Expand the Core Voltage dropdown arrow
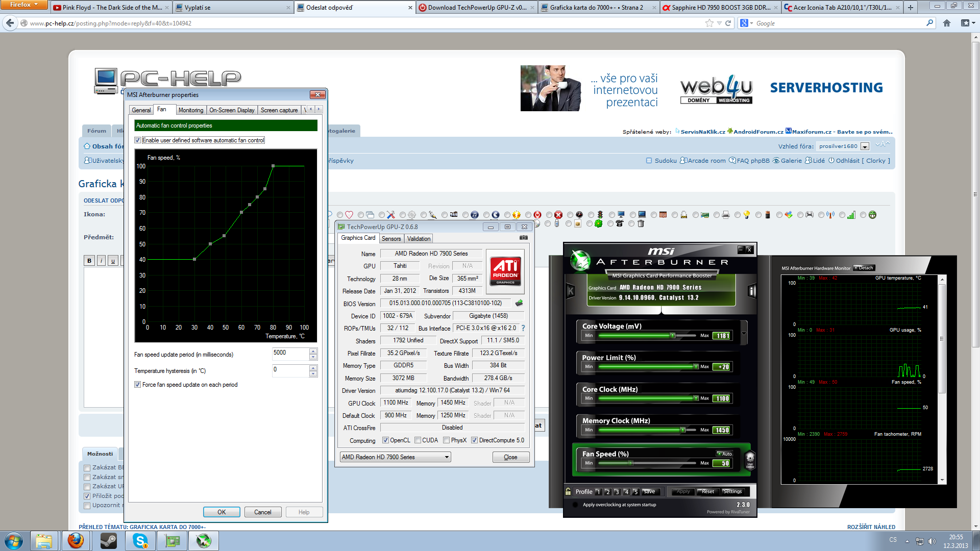The width and height of the screenshot is (980, 551). [x=744, y=334]
